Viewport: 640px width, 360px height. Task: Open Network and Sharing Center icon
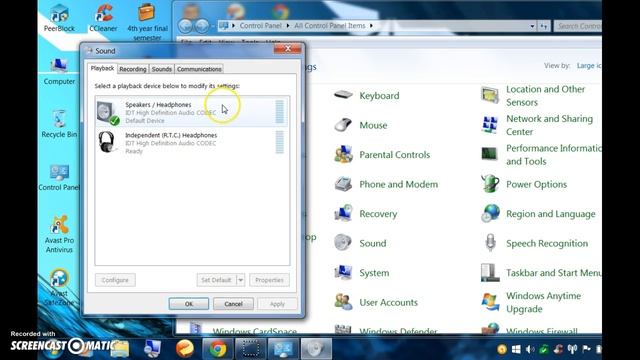click(x=490, y=125)
